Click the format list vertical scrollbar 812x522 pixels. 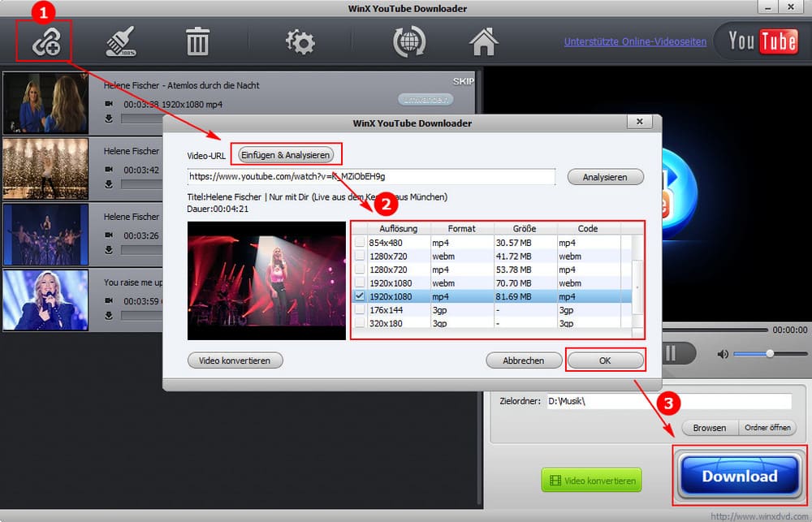[x=637, y=287]
